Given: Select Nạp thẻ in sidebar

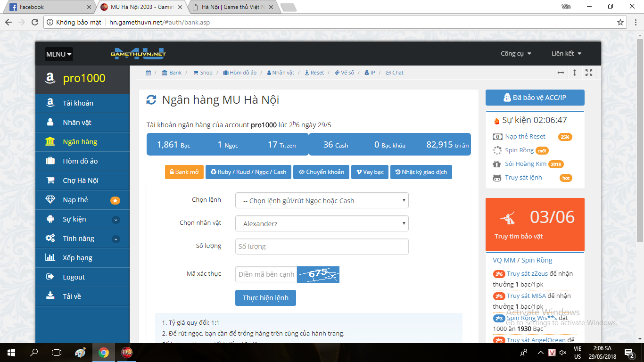Looking at the screenshot, I should click(x=83, y=200).
